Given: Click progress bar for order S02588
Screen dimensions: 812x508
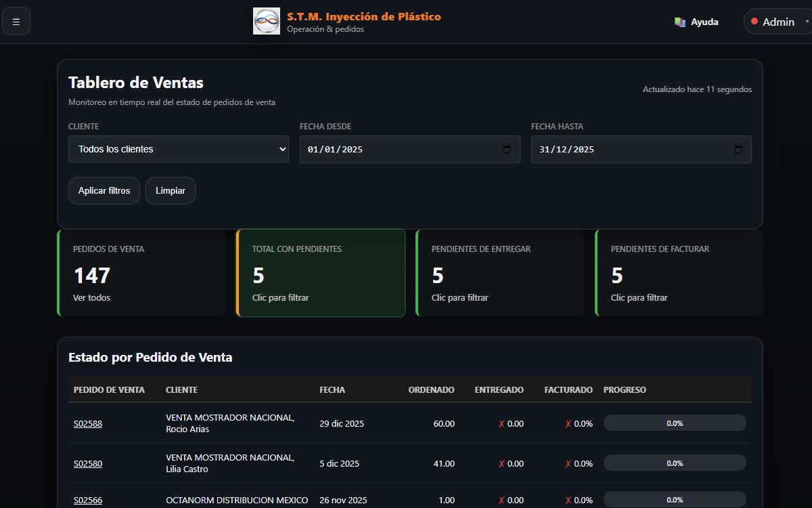Looking at the screenshot, I should (675, 423).
